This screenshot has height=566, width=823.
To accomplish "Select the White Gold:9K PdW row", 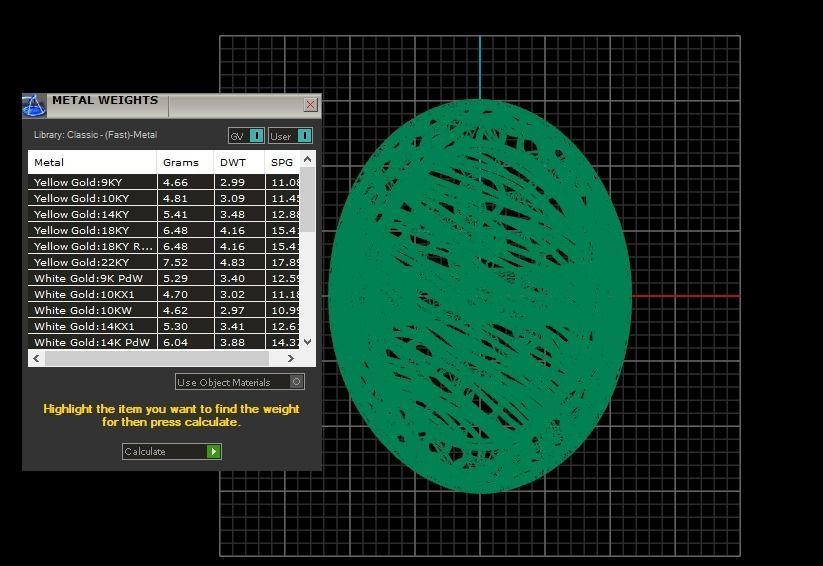I will 164,278.
